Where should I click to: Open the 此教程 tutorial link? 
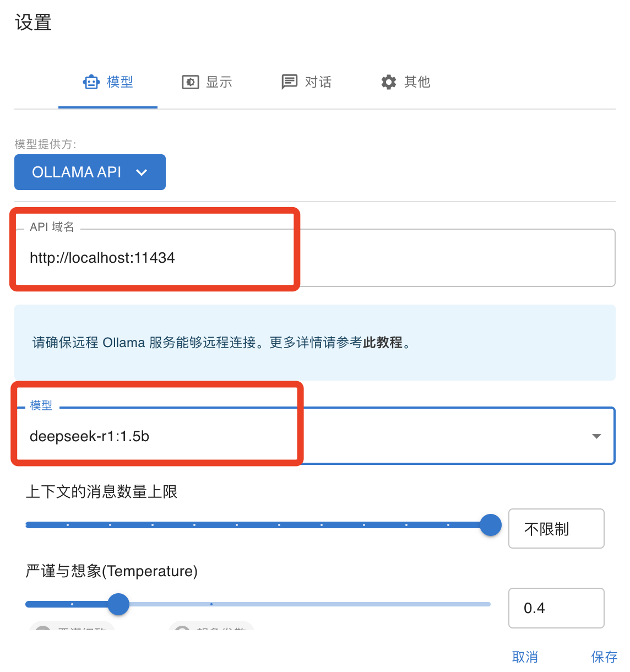click(383, 343)
